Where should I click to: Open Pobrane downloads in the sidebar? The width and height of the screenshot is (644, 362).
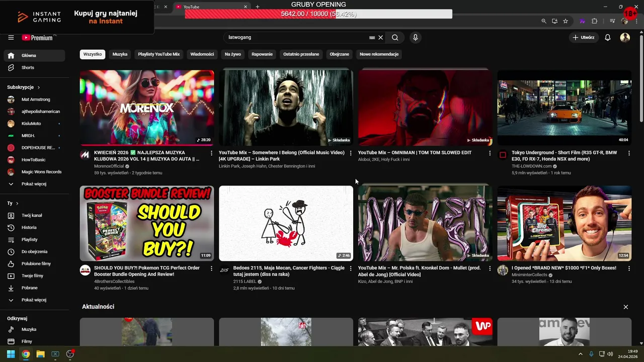[34, 288]
